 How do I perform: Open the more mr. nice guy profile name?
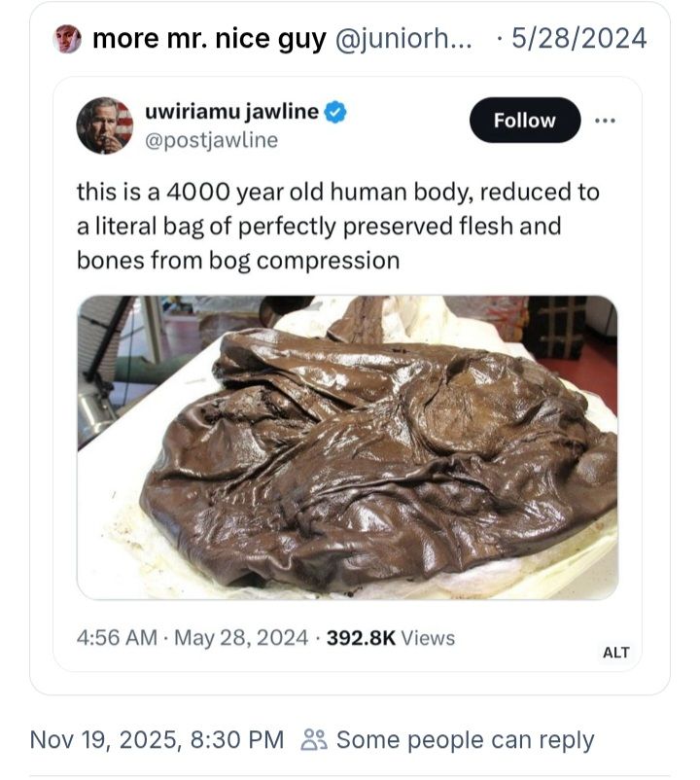[209, 39]
